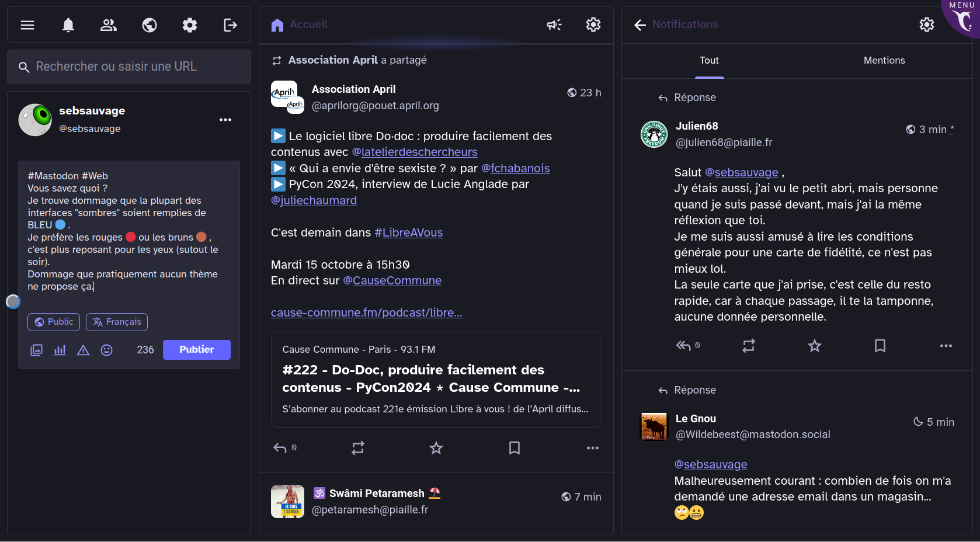
Task: Boost the Association April post
Action: click(x=358, y=448)
